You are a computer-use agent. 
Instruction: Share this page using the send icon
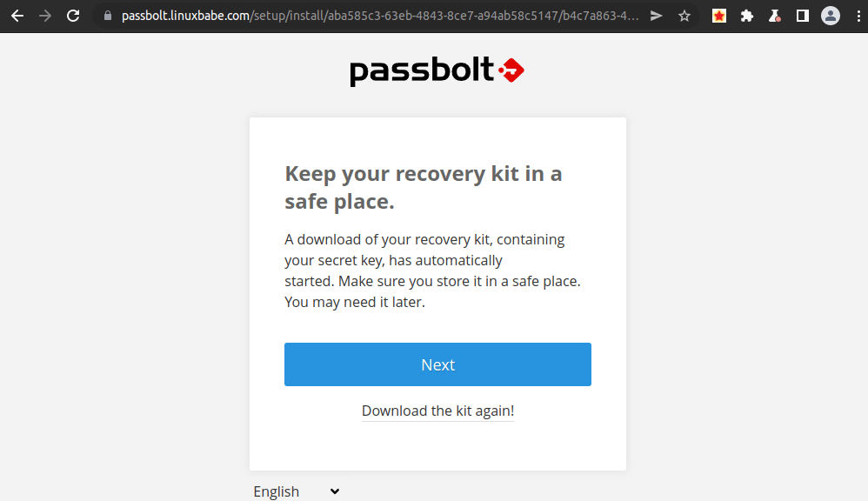[657, 16]
